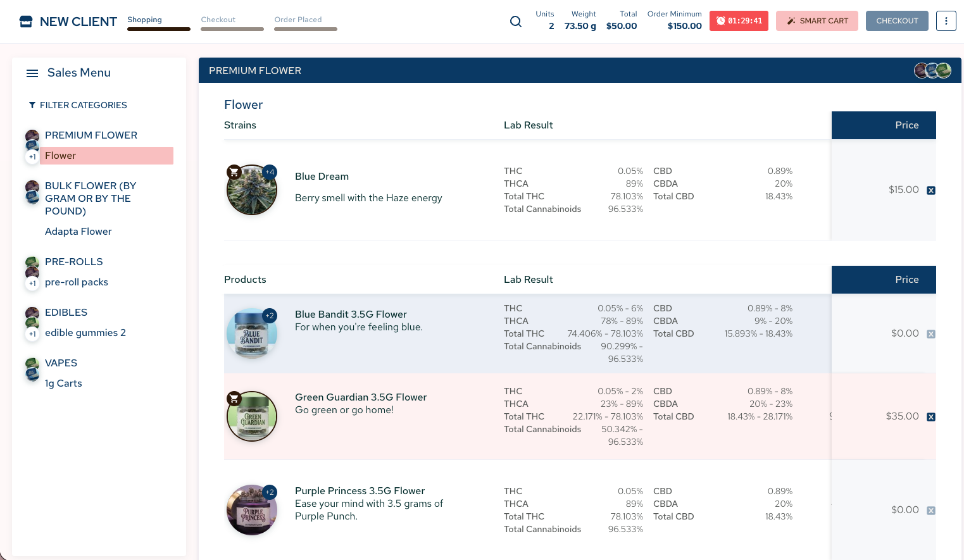Expand FILTER CATEGORIES
The image size is (964, 560).
(x=78, y=105)
